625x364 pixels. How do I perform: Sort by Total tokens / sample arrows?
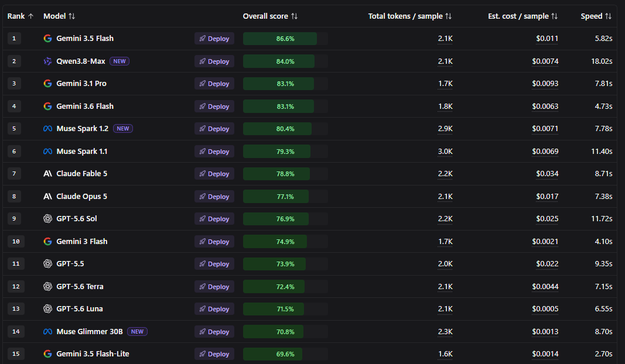click(x=449, y=16)
